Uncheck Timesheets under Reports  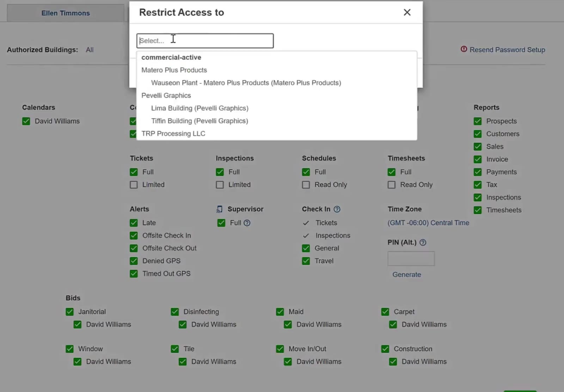(478, 210)
